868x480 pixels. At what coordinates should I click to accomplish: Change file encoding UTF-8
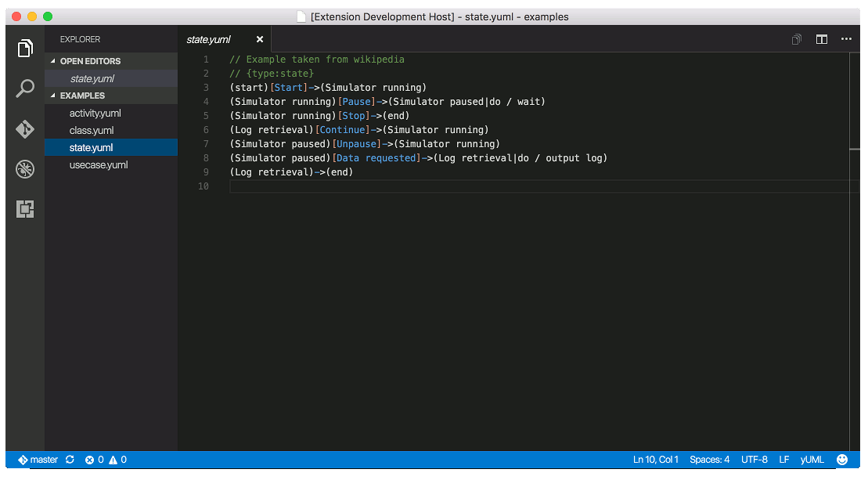pyautogui.click(x=754, y=460)
